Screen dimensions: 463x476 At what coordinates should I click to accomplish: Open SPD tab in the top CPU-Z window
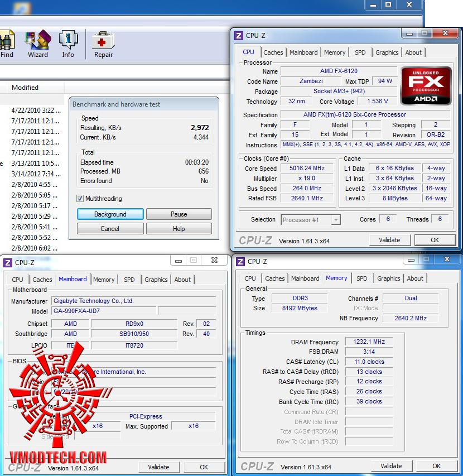pos(360,52)
